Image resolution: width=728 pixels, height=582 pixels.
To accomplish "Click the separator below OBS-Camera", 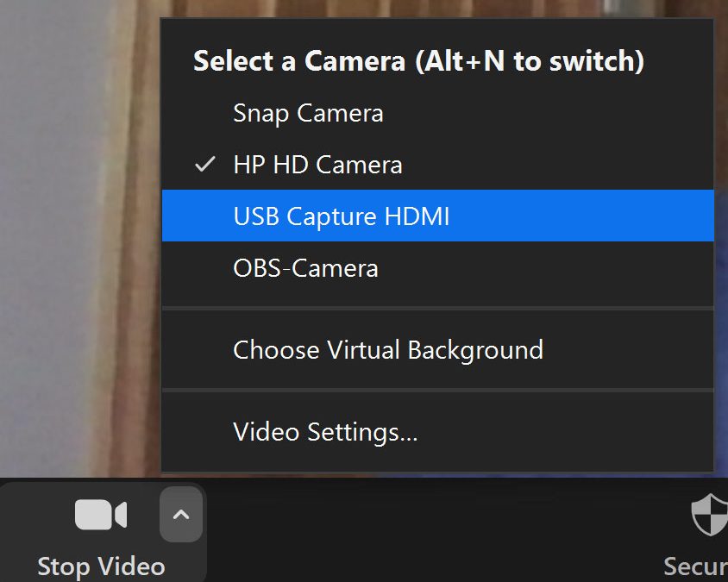I will [x=437, y=307].
